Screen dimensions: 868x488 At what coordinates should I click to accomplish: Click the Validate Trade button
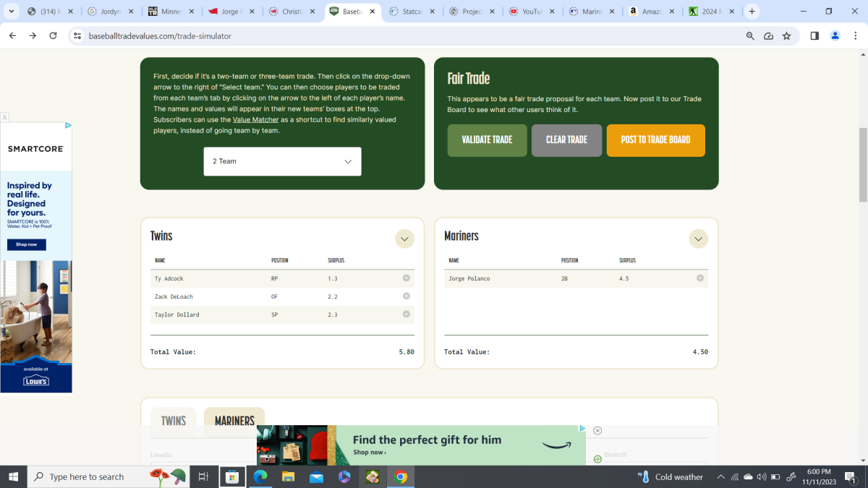pos(487,140)
